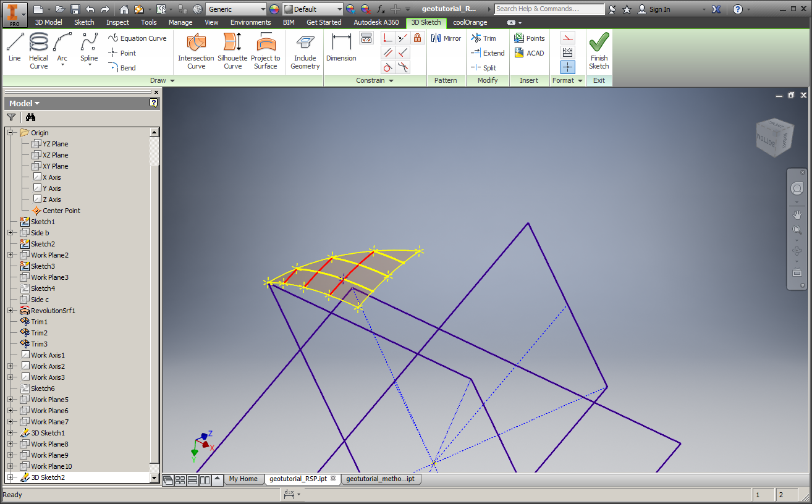The image size is (812, 504).
Task: Click the Undo arrow
Action: tap(90, 9)
